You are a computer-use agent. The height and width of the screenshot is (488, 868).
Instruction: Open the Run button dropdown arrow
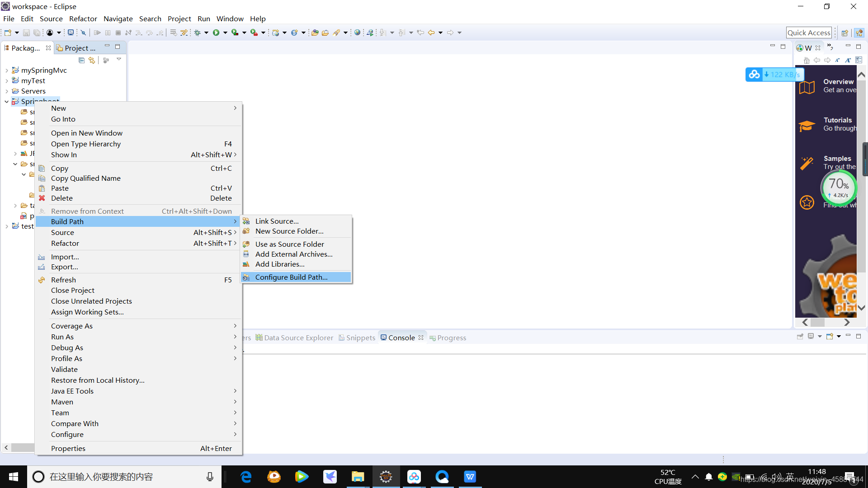225,33
